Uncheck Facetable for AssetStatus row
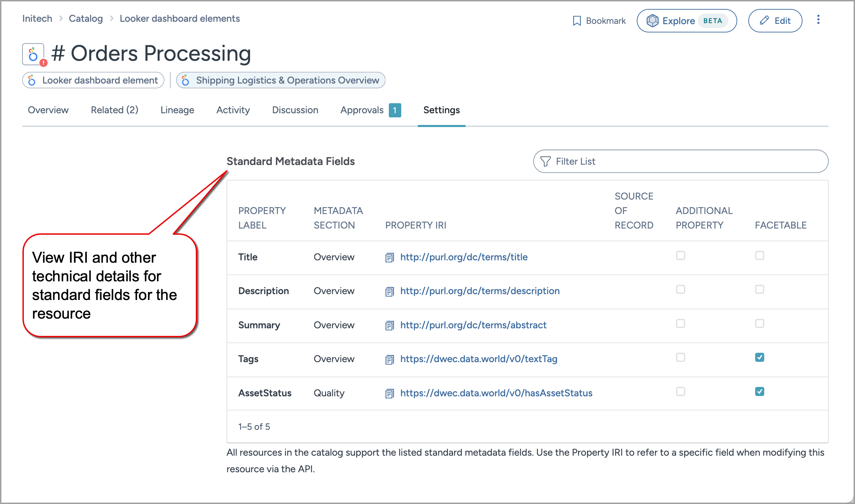The image size is (855, 504). (759, 391)
